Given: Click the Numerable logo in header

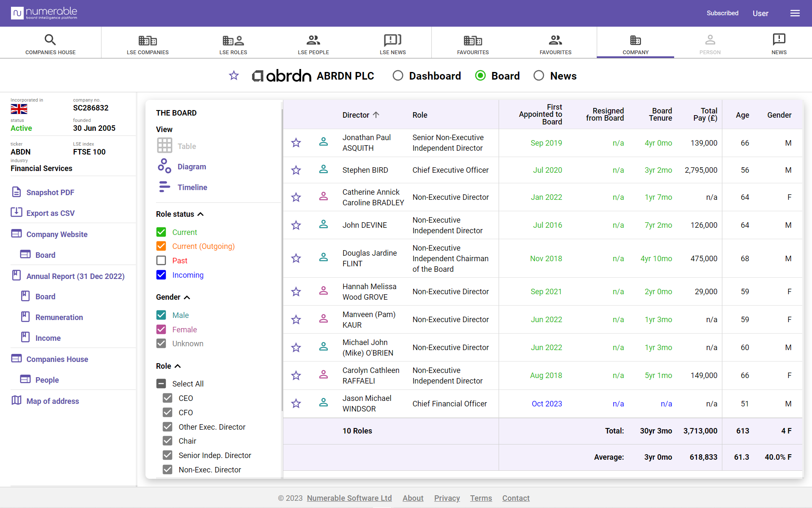Looking at the screenshot, I should 44,13.
